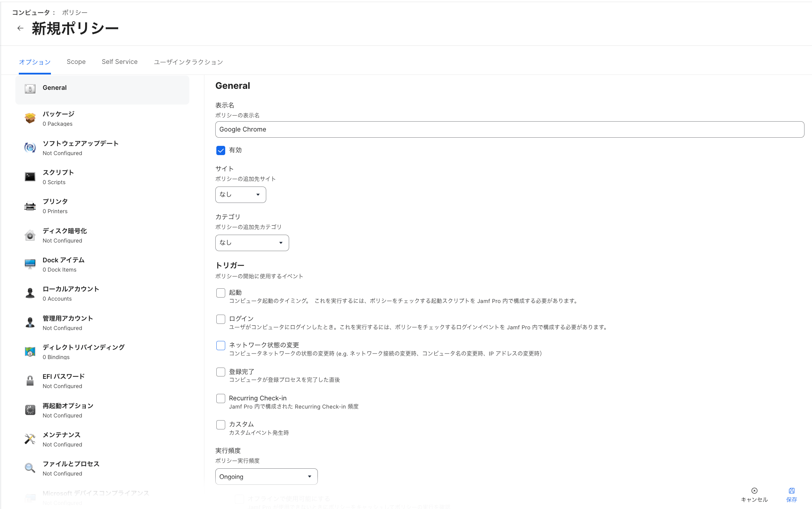Open the ソフトウェアアップデート globe icon
This screenshot has height=509, width=812.
pyautogui.click(x=30, y=148)
